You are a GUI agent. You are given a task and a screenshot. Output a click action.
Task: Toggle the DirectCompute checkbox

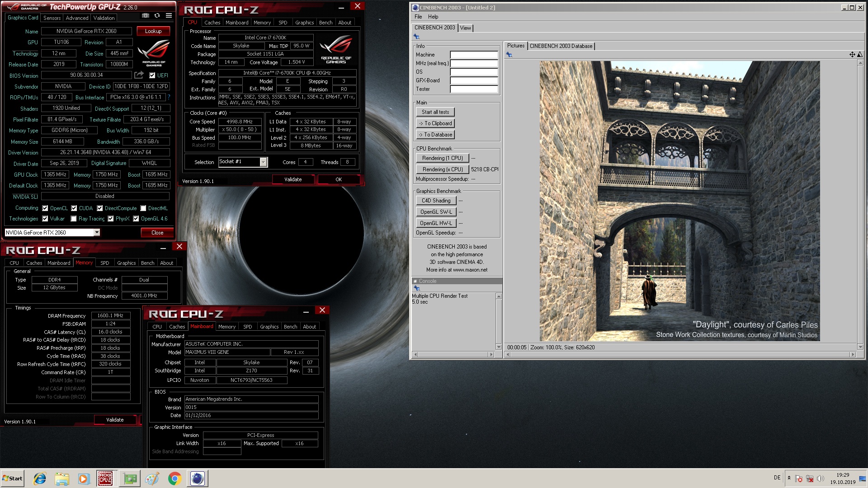[100, 208]
